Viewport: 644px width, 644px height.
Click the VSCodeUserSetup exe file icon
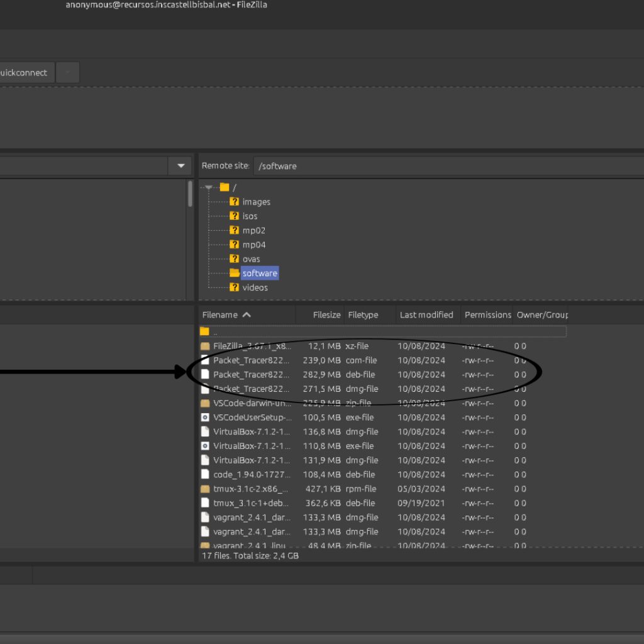[x=205, y=418]
